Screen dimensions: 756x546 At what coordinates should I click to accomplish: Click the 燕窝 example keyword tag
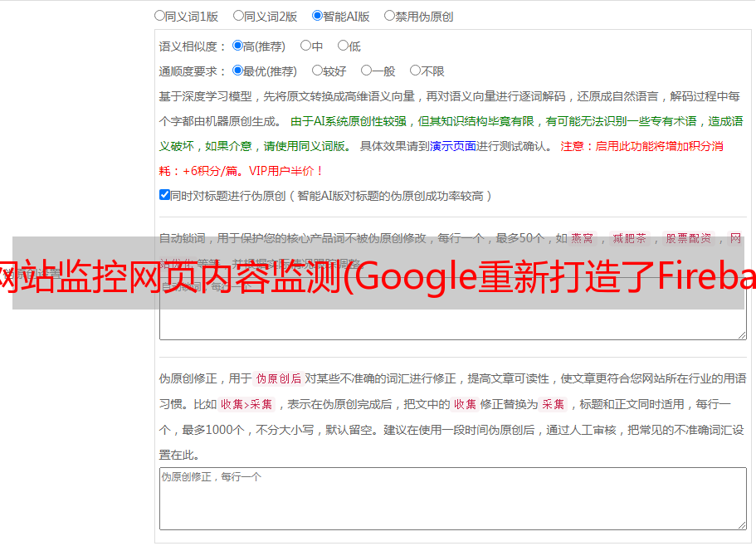pyautogui.click(x=582, y=238)
